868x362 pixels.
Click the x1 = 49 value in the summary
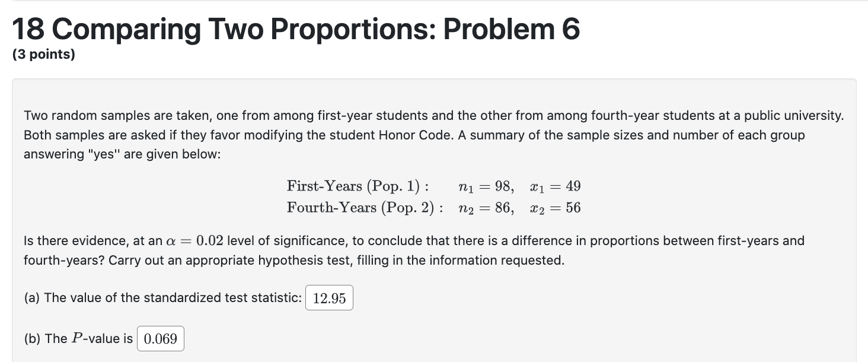[x=555, y=186]
